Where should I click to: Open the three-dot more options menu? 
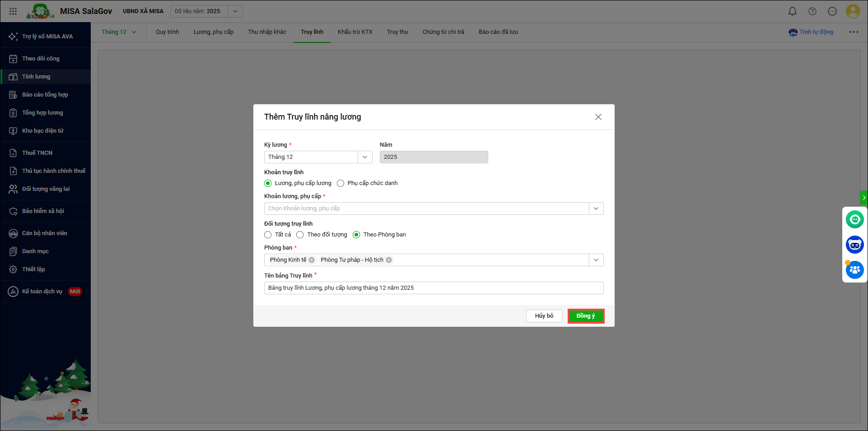[853, 32]
